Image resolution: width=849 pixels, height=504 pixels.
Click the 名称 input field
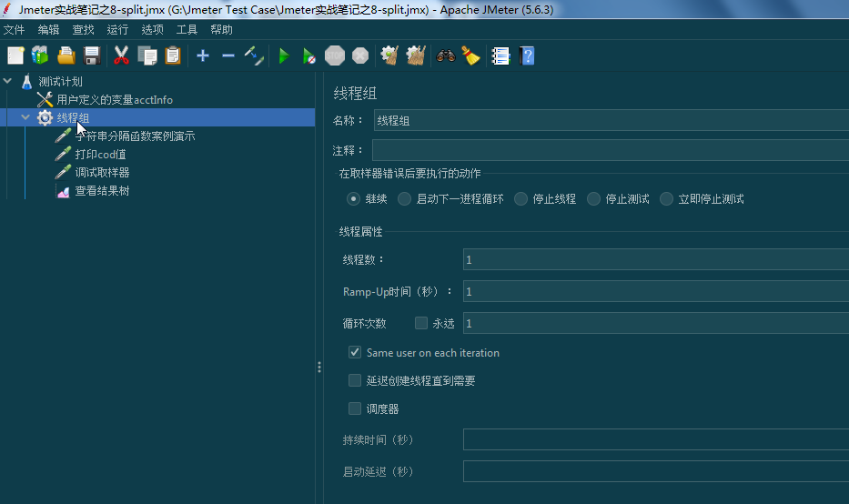[611, 120]
